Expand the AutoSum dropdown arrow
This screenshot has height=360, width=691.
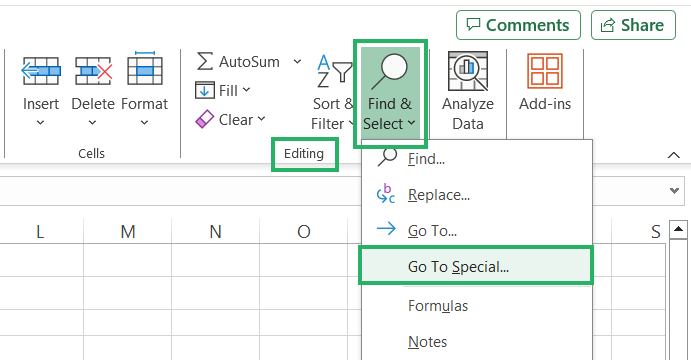click(x=297, y=62)
